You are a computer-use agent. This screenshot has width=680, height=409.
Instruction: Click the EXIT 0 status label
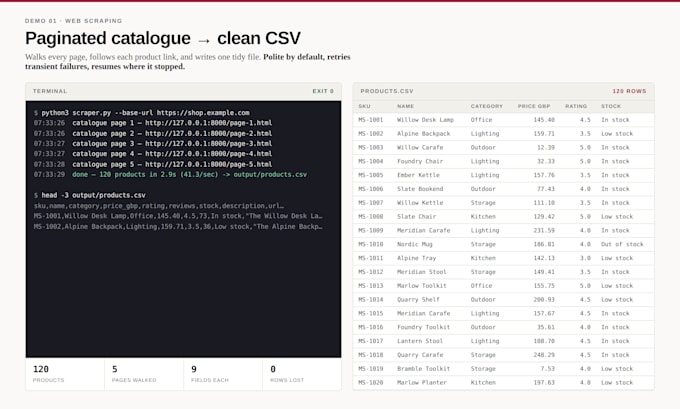tap(323, 91)
